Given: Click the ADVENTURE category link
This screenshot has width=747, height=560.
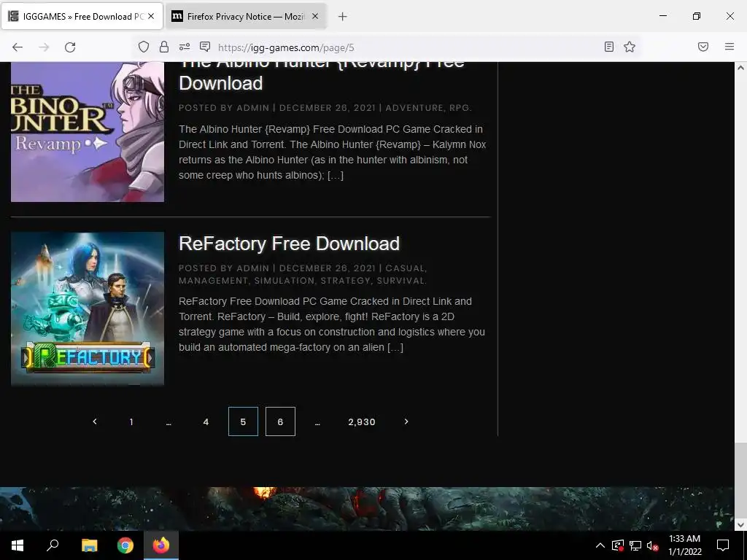Looking at the screenshot, I should pyautogui.click(x=414, y=108).
